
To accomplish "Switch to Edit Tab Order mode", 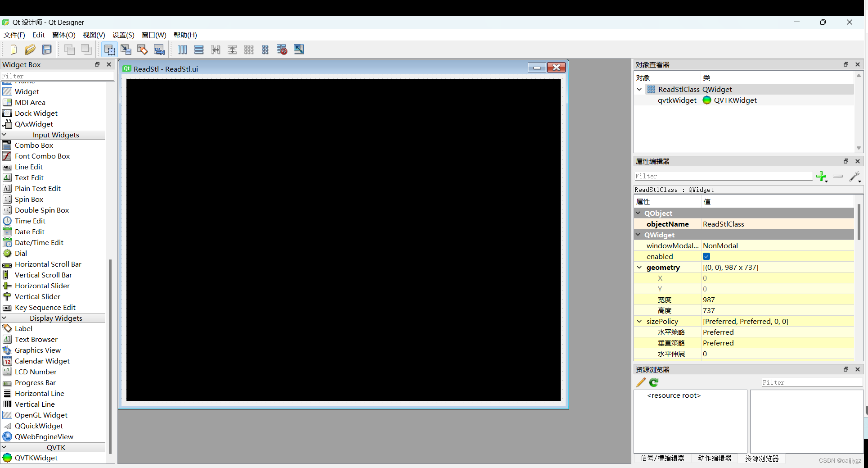I will [158, 50].
